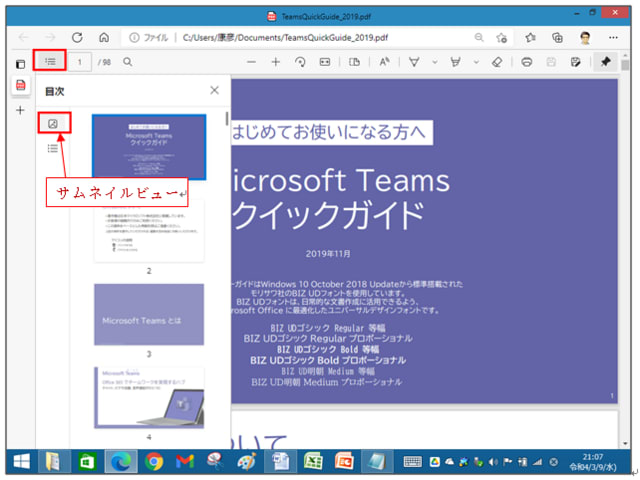Click the document vertical scrollbar thumb
Image resolution: width=640 pixels, height=480 pixels.
coord(625,65)
